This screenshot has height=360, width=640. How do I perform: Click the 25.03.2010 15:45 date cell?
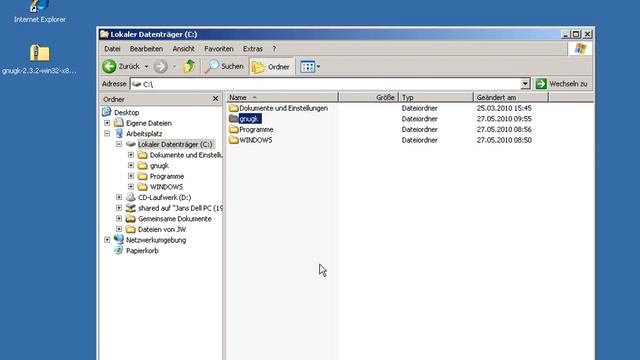pos(504,108)
